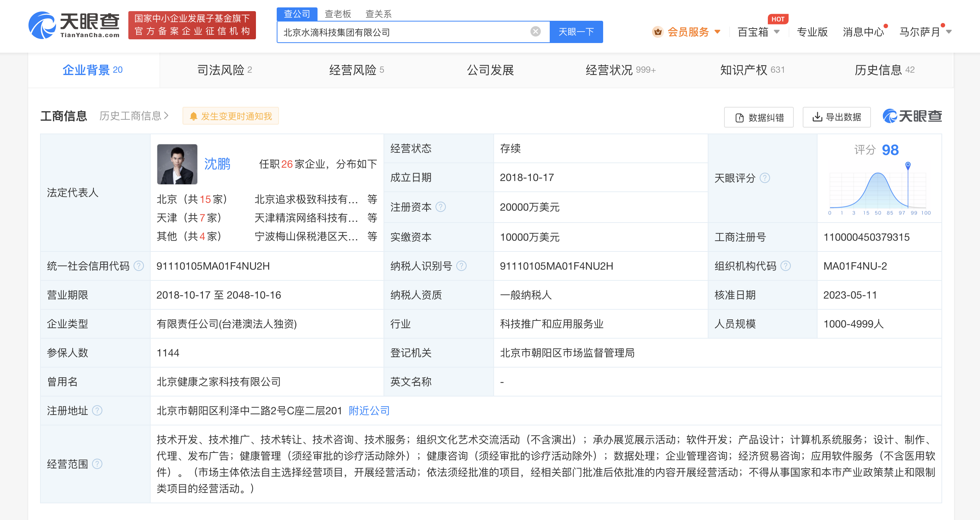Click 发生变更时通知我 notification button

[x=231, y=116]
